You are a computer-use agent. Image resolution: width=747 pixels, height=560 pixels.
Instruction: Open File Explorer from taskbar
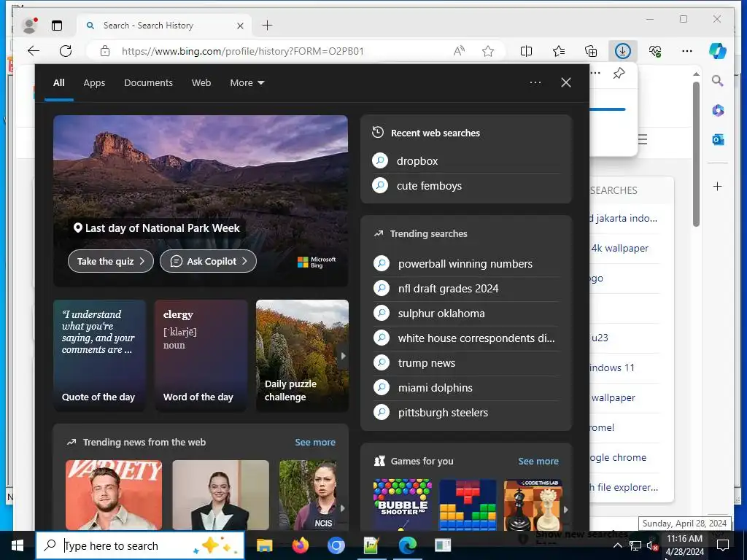coord(264,545)
